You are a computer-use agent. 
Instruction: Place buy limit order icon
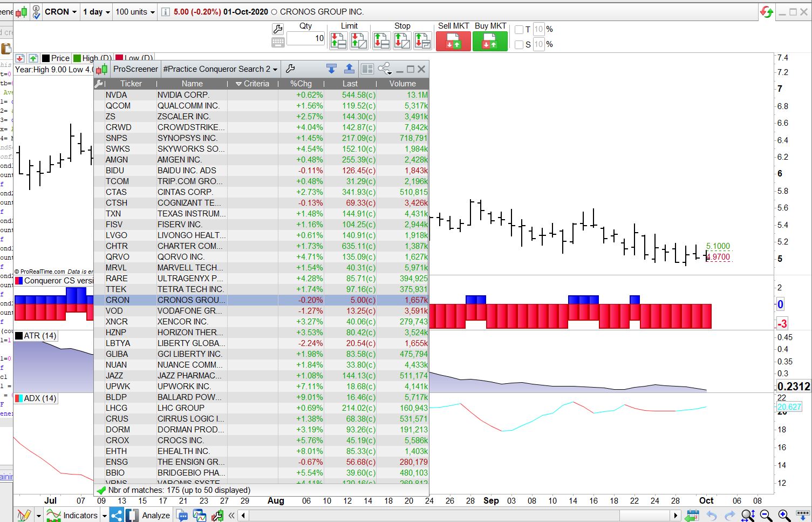pyautogui.click(x=338, y=41)
